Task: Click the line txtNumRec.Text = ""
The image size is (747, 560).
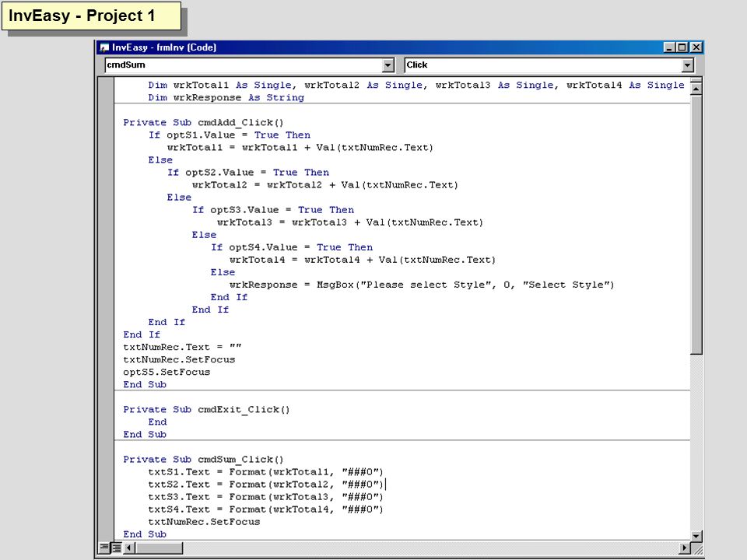Action: pyautogui.click(x=182, y=347)
